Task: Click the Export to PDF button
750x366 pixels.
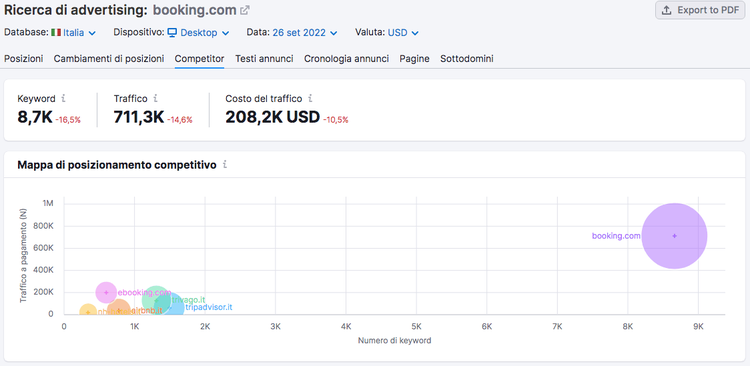Action: coord(700,10)
